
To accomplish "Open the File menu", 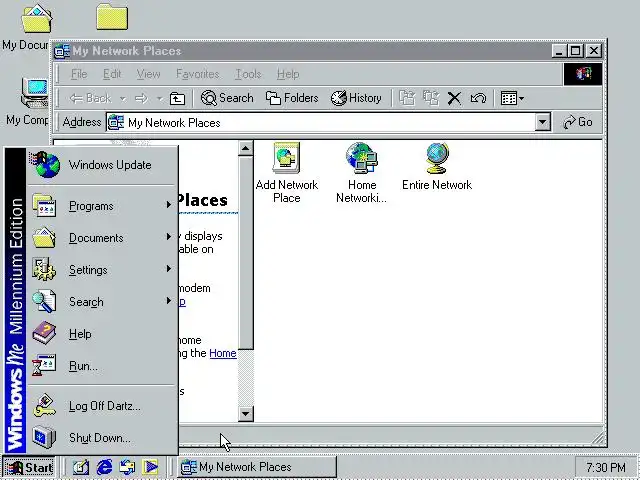I will (x=79, y=74).
